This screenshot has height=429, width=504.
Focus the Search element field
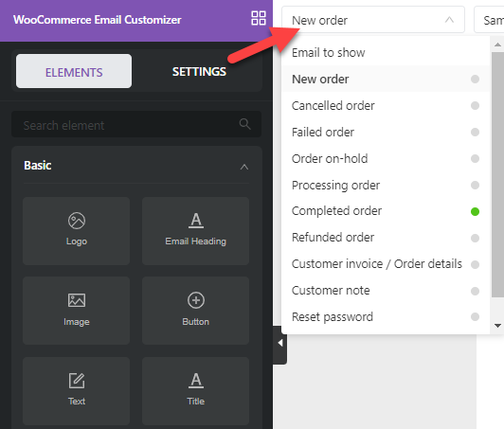pyautogui.click(x=136, y=124)
